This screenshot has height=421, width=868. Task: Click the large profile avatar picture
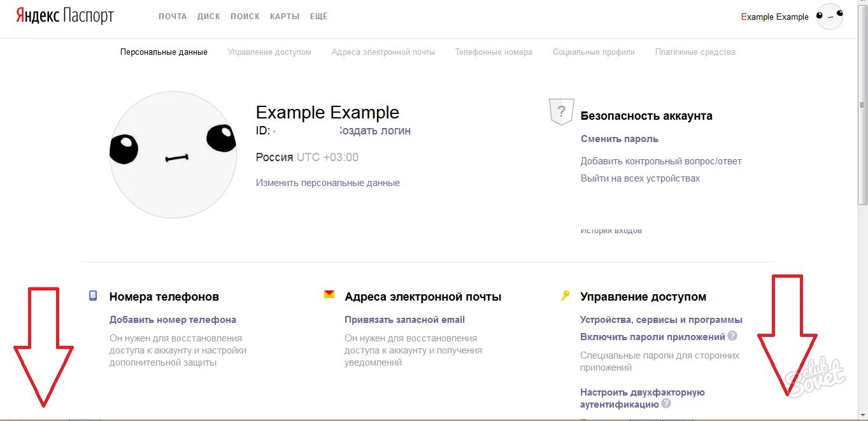(173, 155)
